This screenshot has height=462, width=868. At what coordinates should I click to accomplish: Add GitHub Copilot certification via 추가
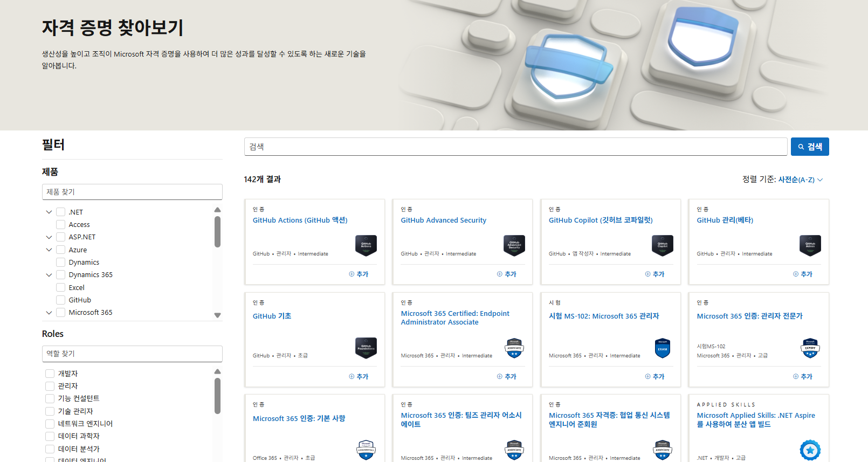(655, 274)
